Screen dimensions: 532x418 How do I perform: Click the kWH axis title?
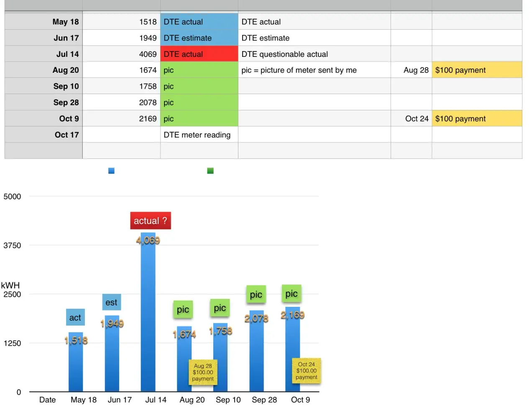10,285
